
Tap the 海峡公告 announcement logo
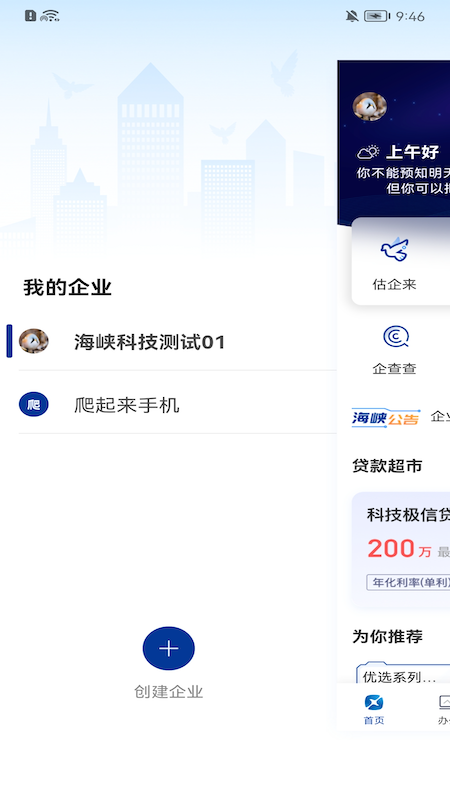[386, 417]
